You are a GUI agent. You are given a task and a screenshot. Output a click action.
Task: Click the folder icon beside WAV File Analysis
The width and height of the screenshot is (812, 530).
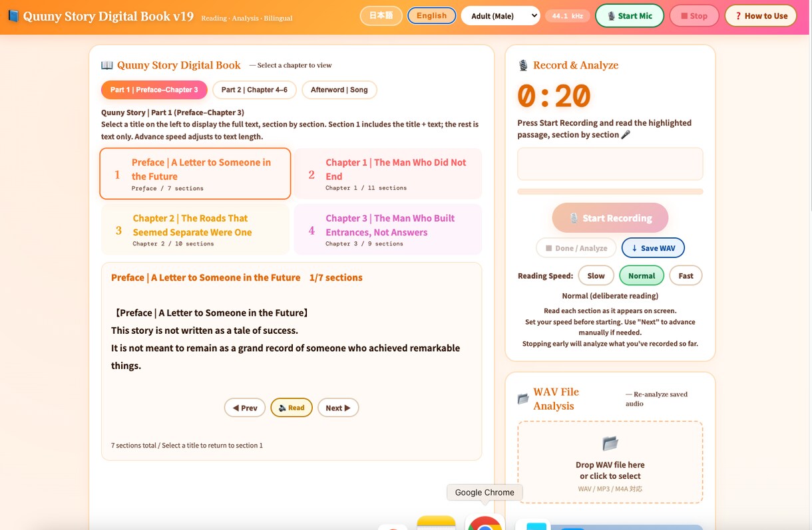tap(523, 399)
